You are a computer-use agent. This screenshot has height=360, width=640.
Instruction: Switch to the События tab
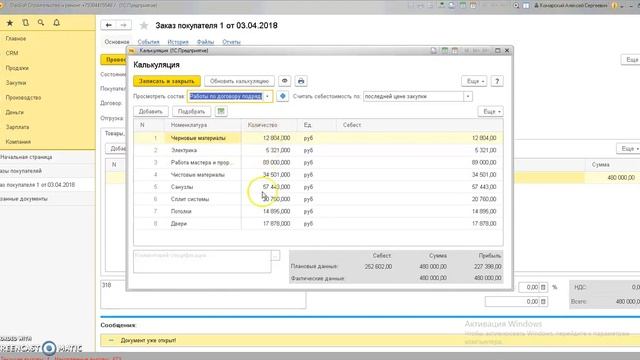(148, 42)
